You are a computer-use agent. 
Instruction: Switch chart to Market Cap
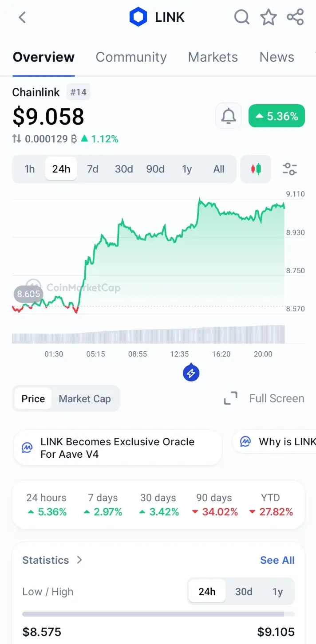85,399
